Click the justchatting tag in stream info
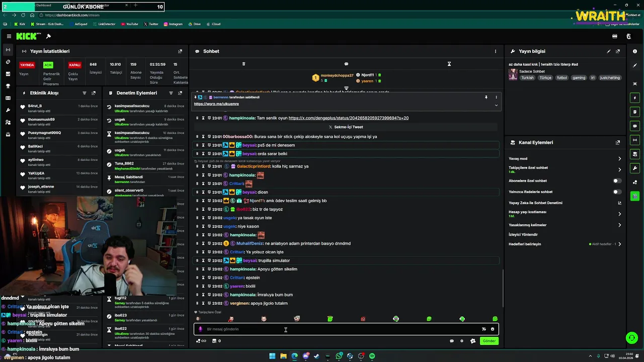Viewport: 644px width, 362px height. pyautogui.click(x=610, y=78)
